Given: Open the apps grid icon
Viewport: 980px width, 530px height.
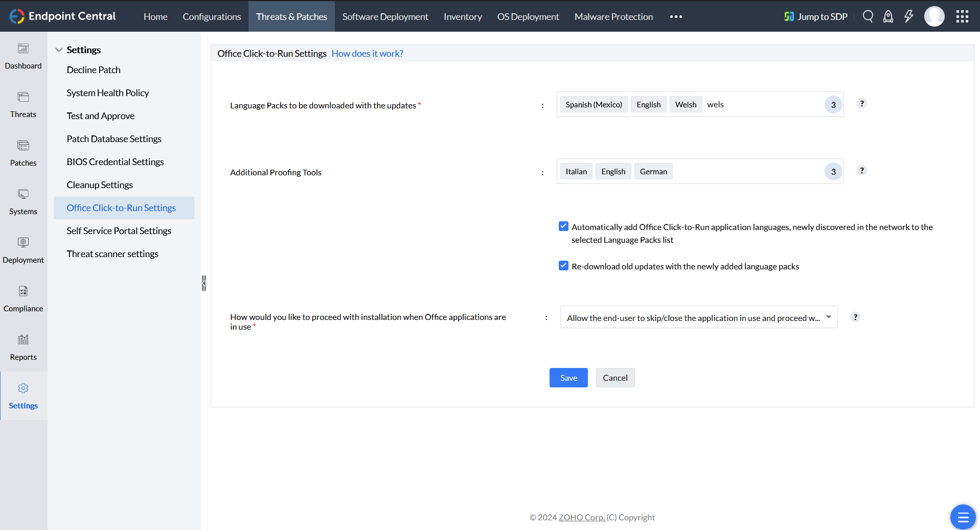Looking at the screenshot, I should pyautogui.click(x=962, y=16).
